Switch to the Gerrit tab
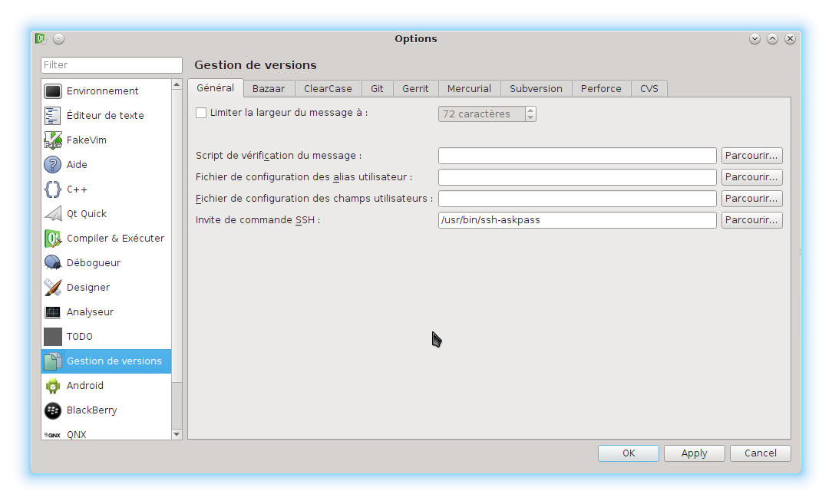The height and width of the screenshot is (504, 832). click(415, 88)
